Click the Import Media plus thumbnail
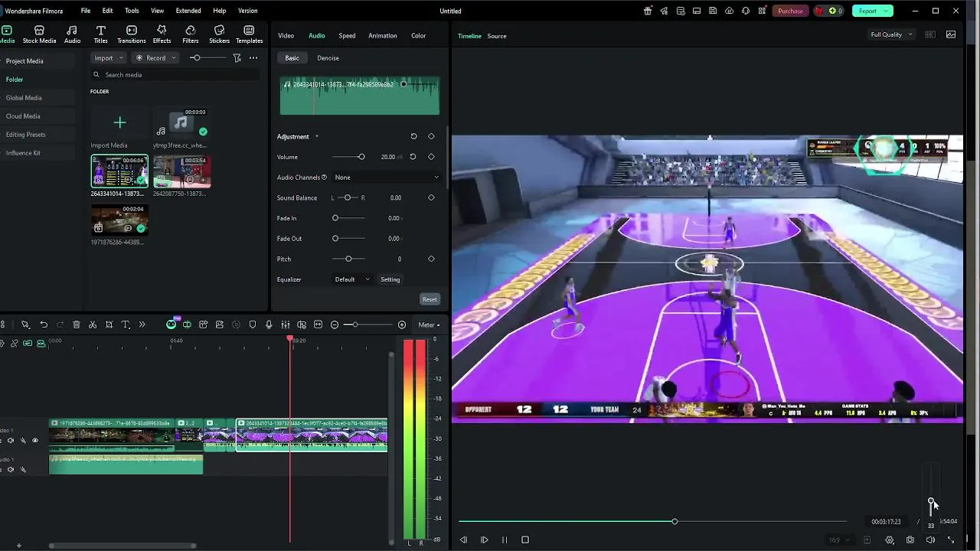Image resolution: width=980 pixels, height=551 pixels. tap(119, 122)
